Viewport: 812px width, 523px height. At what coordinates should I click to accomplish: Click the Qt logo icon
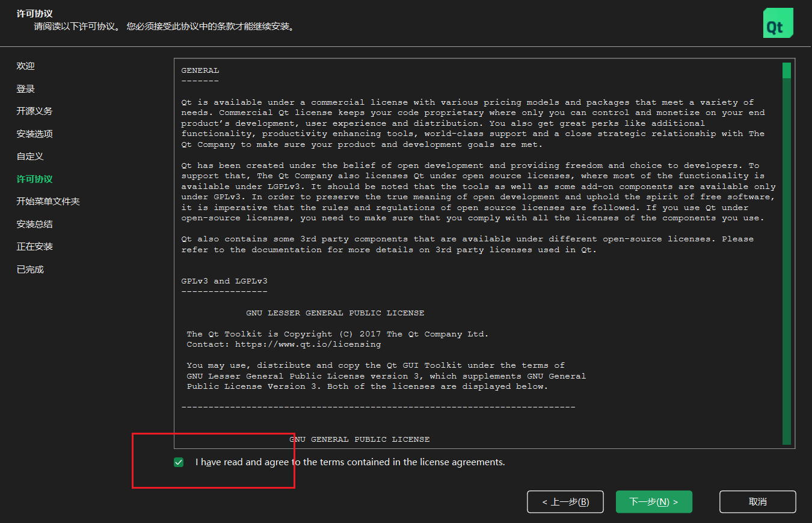pos(778,23)
